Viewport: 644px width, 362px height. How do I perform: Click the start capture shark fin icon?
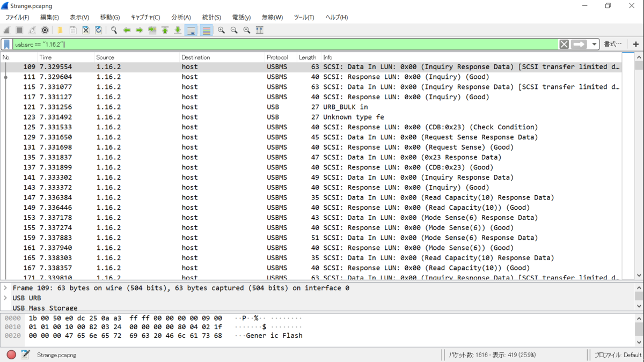click(x=7, y=30)
